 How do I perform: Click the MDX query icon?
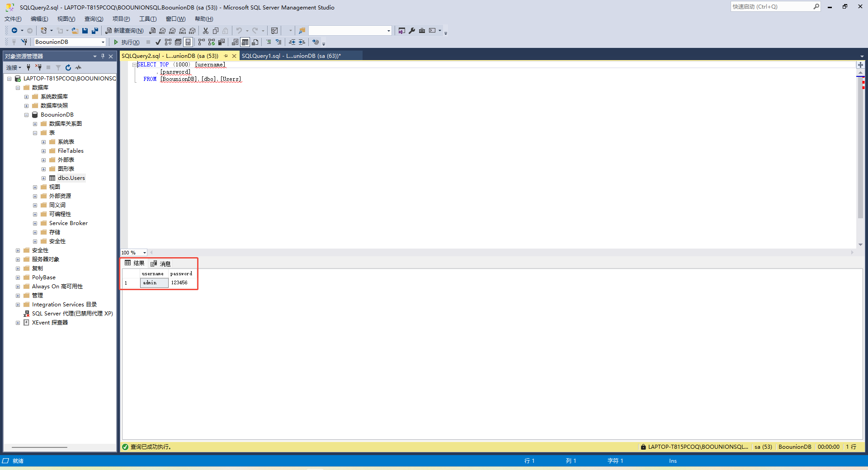162,31
